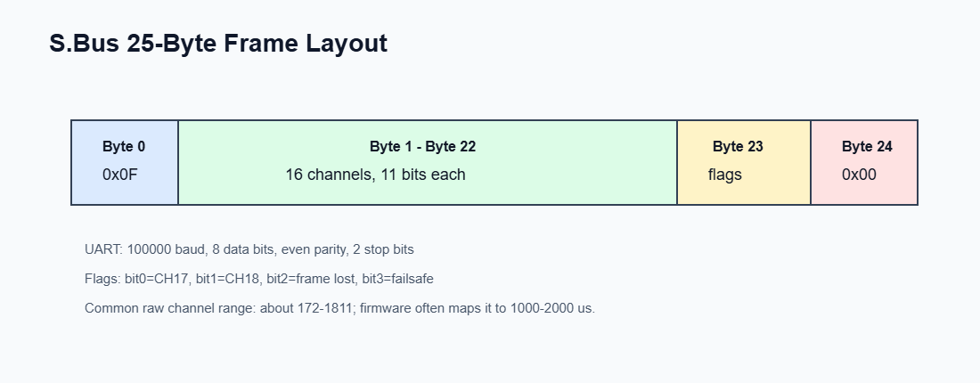
Task: Click the Byte 23 label
Action: pyautogui.click(x=739, y=146)
